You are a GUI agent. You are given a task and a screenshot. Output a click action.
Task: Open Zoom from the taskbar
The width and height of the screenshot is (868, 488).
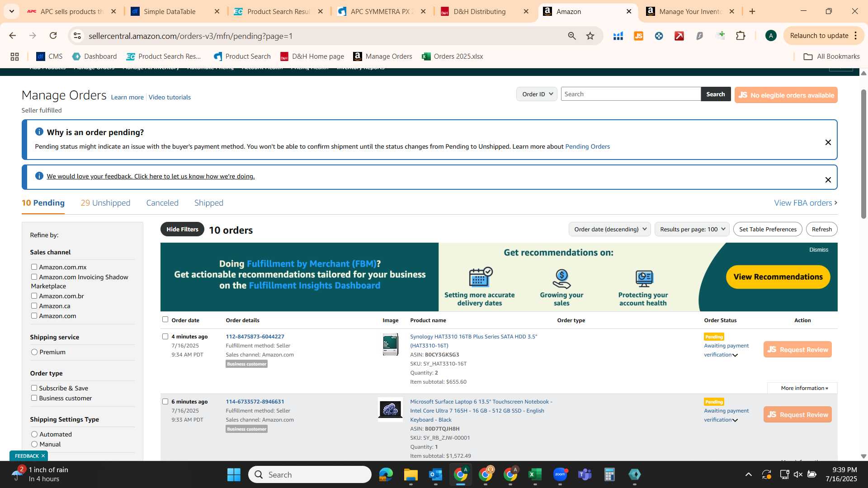point(560,474)
